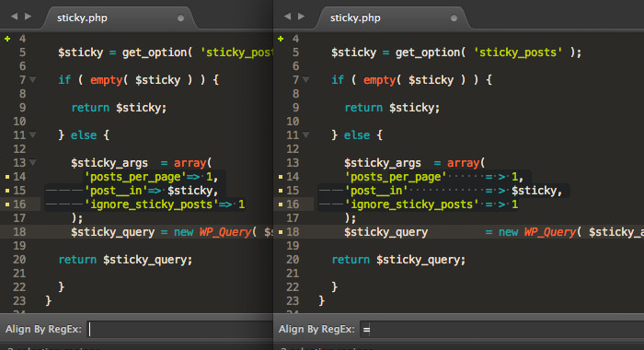644x350 pixels.
Task: Click the array keyword in right pane
Action: [x=463, y=163]
